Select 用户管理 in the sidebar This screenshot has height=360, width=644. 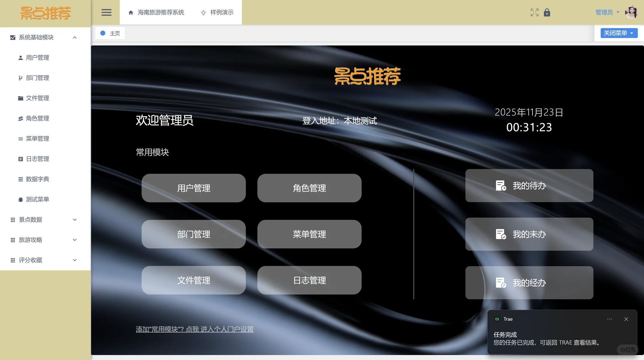[x=37, y=57]
